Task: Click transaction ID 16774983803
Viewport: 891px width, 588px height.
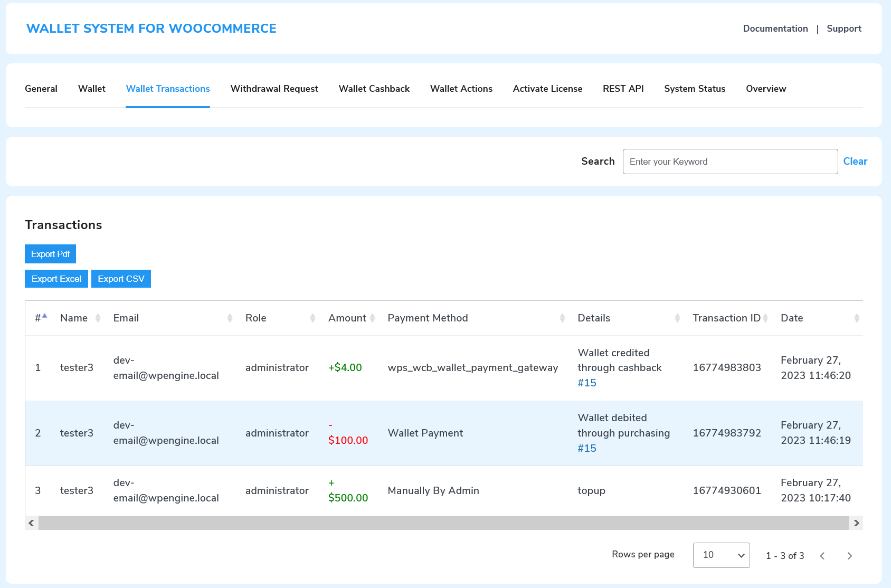Action: (727, 367)
